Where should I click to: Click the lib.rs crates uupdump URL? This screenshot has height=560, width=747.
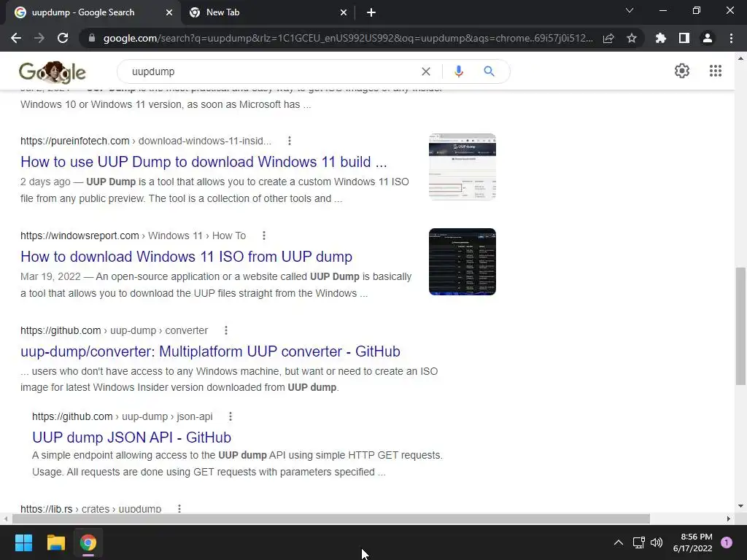[90, 508]
